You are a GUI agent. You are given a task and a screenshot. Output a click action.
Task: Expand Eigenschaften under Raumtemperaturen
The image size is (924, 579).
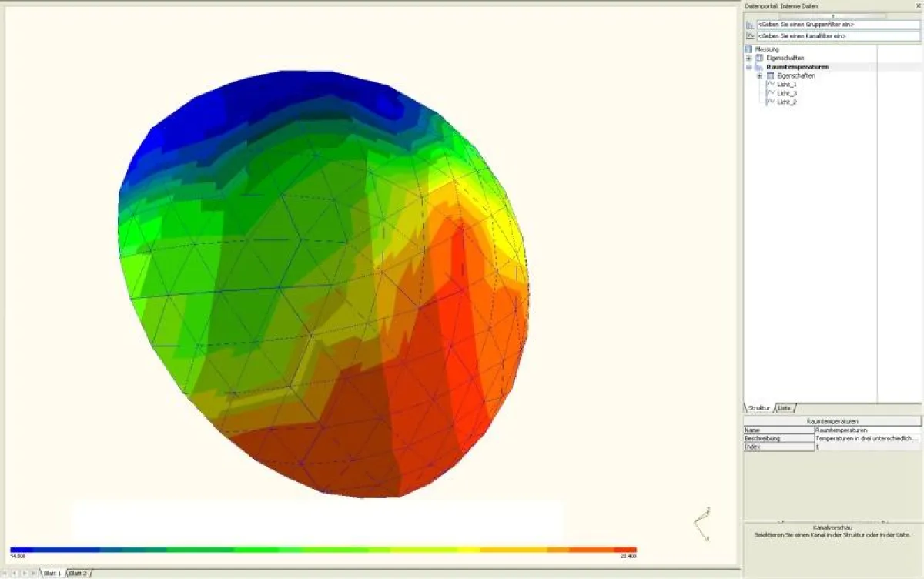(x=760, y=75)
